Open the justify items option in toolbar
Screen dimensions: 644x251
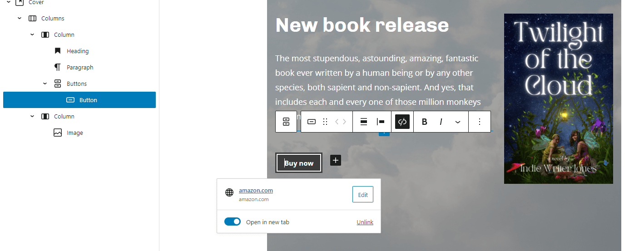pyautogui.click(x=381, y=122)
